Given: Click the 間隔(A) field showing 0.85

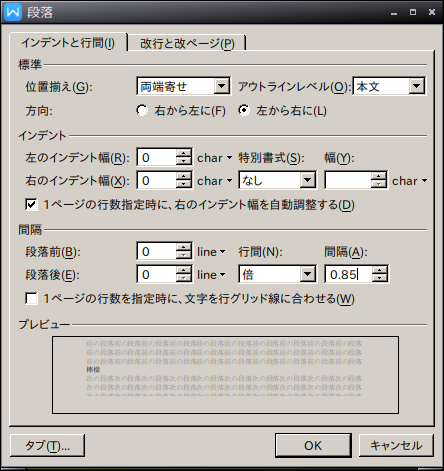Looking at the screenshot, I should [x=348, y=274].
